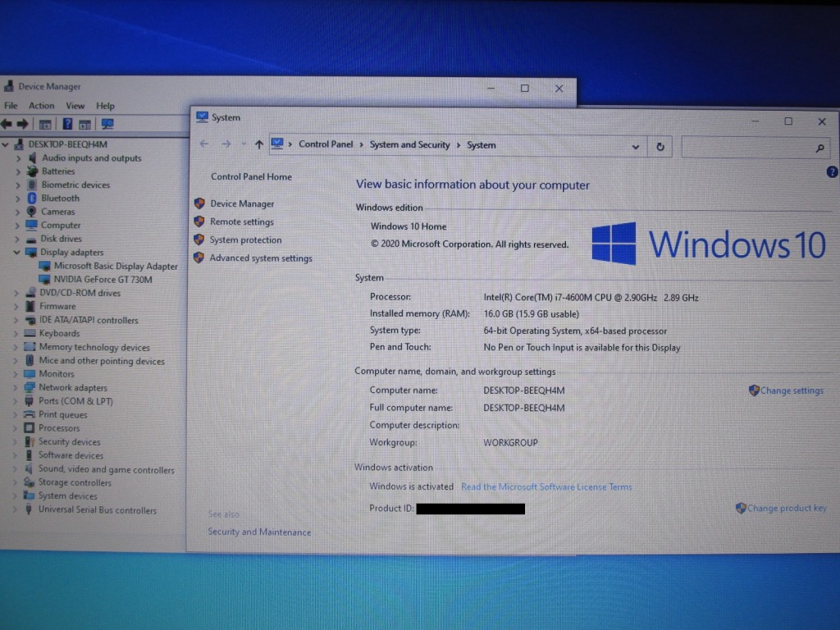Click the Processors category icon
Screen dimensions: 840x630
coord(29,427)
